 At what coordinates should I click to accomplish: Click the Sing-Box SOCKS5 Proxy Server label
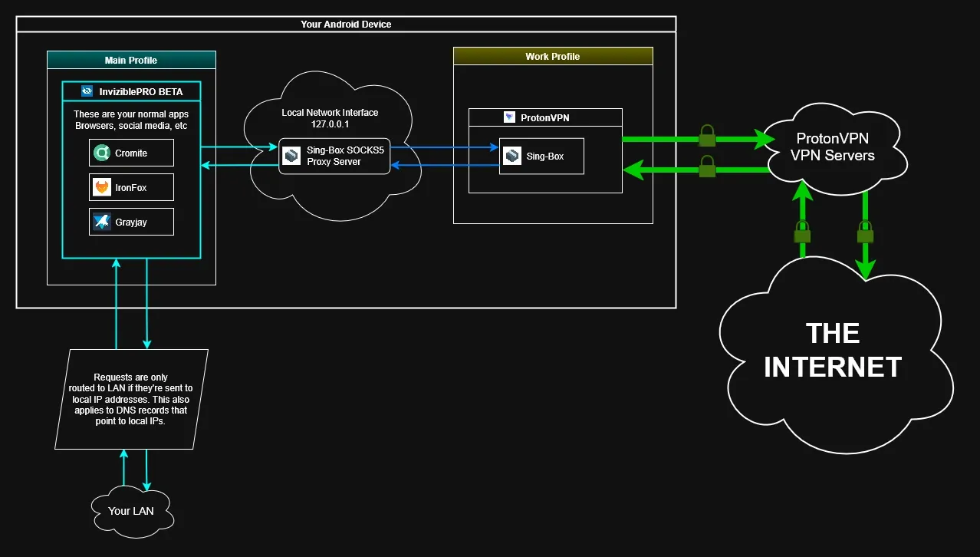pos(345,156)
